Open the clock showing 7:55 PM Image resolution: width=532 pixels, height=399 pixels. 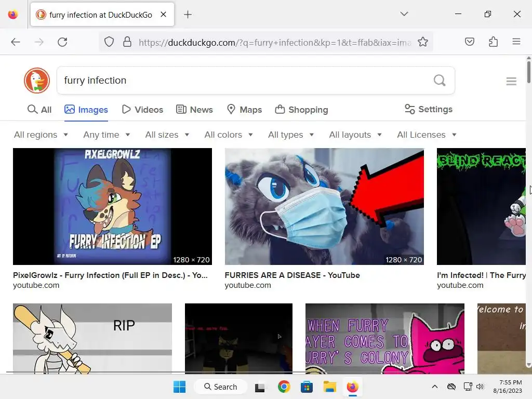[508, 387]
